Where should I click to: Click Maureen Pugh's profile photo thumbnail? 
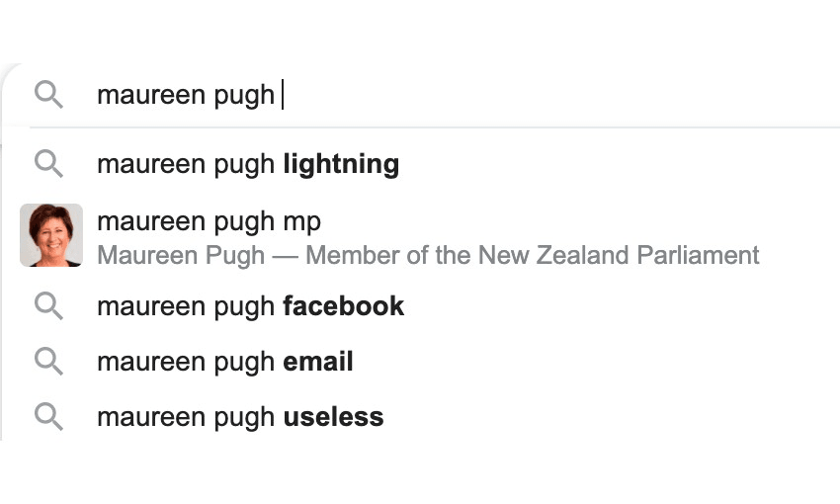[50, 235]
